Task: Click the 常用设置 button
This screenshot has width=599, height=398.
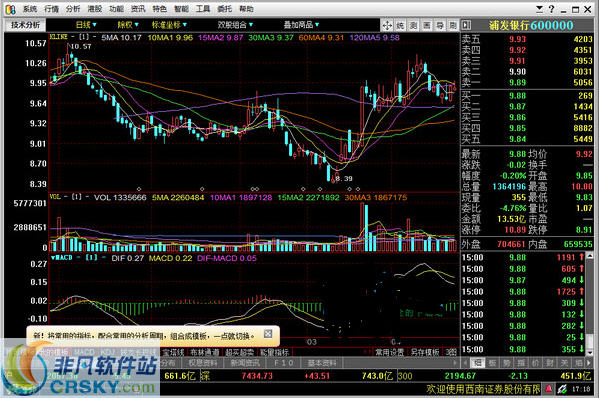Action: (x=389, y=352)
